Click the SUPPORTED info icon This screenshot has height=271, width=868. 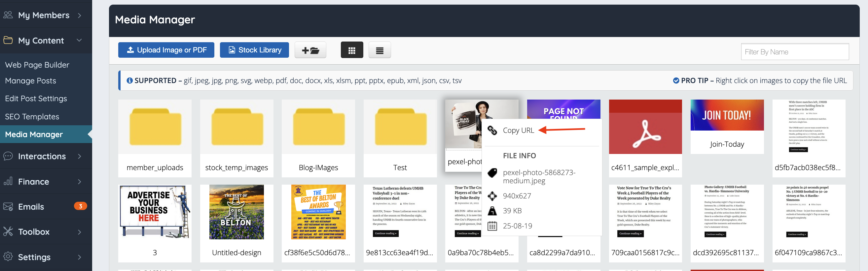pos(129,81)
